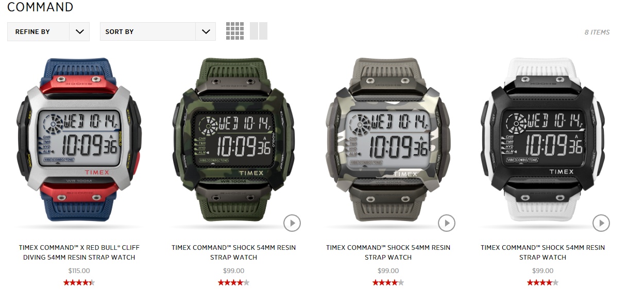The width and height of the screenshot is (644, 306).
Task: Open the green camo watch image
Action: tap(233, 140)
